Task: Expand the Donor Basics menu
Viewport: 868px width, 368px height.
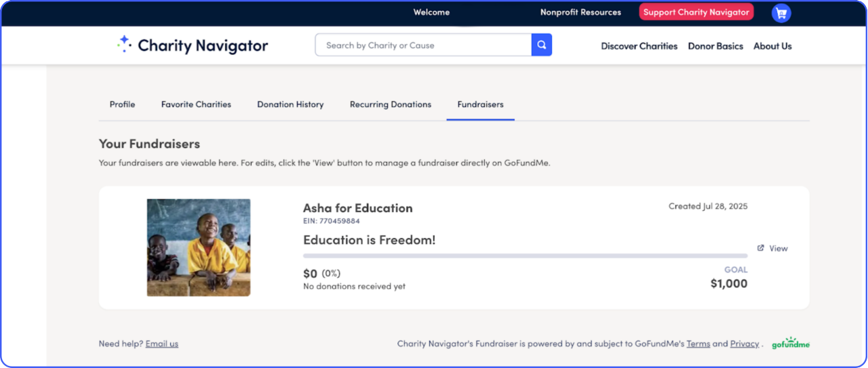Action: tap(715, 46)
